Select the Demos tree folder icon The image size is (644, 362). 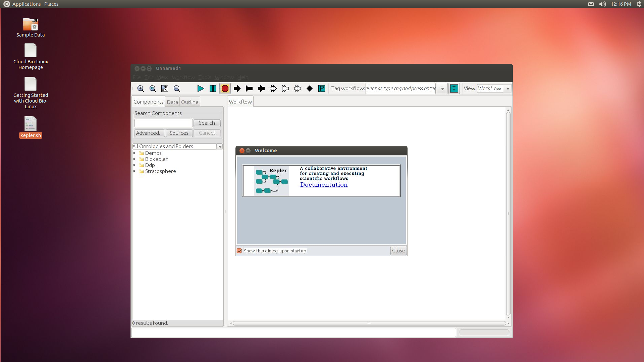point(141,153)
